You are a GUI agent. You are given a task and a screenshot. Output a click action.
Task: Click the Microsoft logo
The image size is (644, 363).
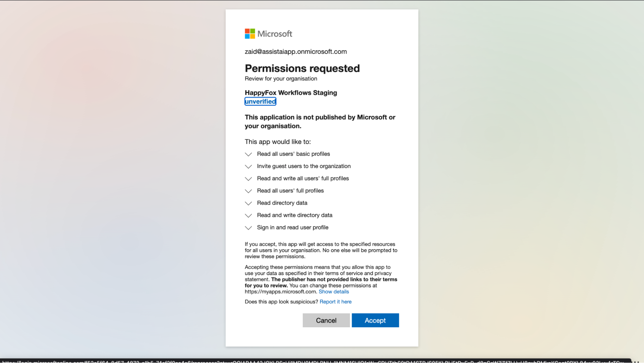point(268,34)
